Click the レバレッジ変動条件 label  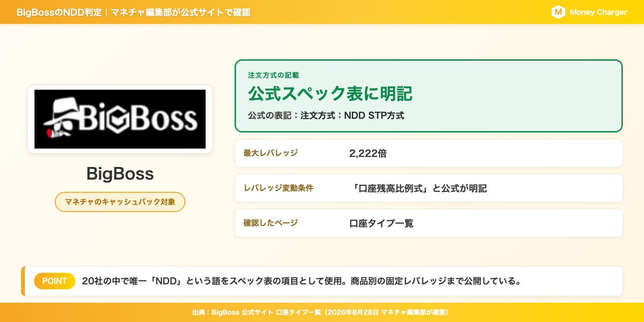(278, 188)
